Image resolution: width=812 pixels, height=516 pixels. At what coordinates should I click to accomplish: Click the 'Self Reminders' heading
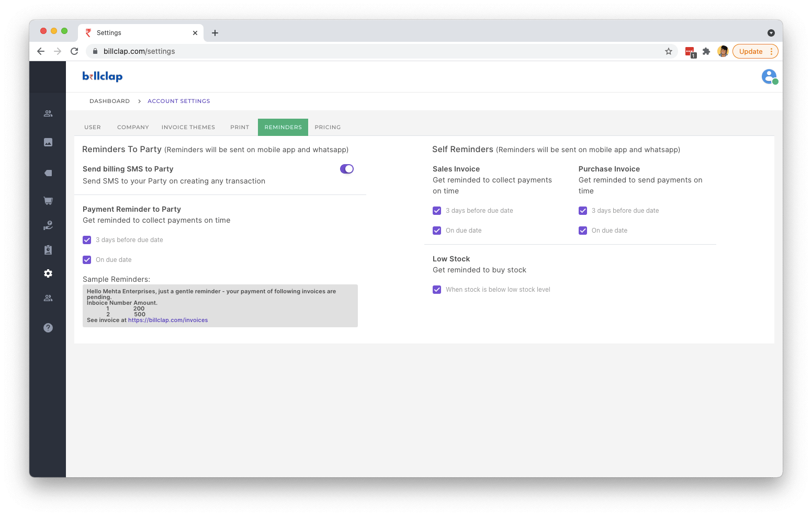tap(463, 150)
